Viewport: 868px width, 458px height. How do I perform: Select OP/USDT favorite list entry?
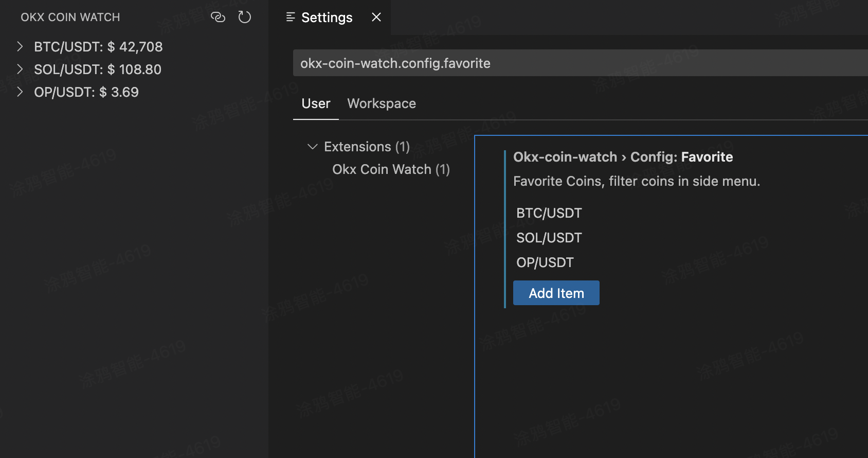point(545,262)
